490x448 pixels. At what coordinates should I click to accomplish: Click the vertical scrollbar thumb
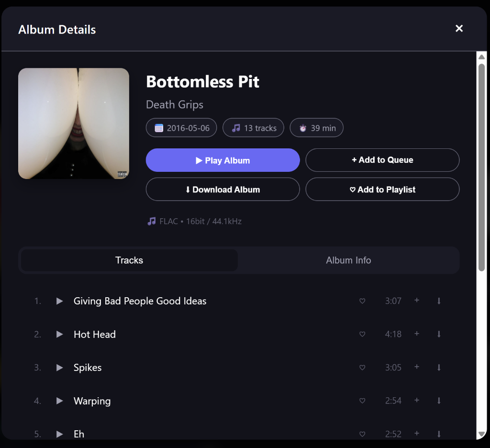tap(481, 167)
